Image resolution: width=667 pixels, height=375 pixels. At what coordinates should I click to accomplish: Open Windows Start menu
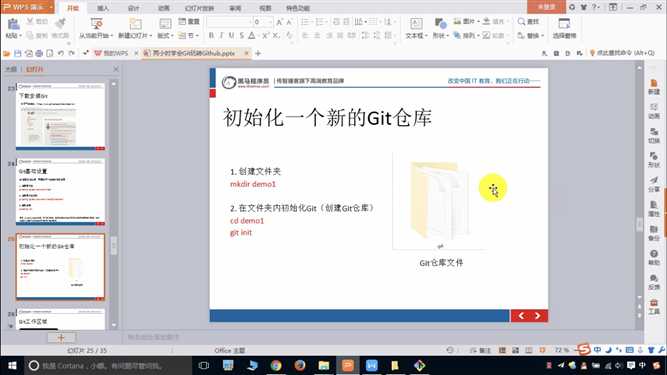[12, 366]
